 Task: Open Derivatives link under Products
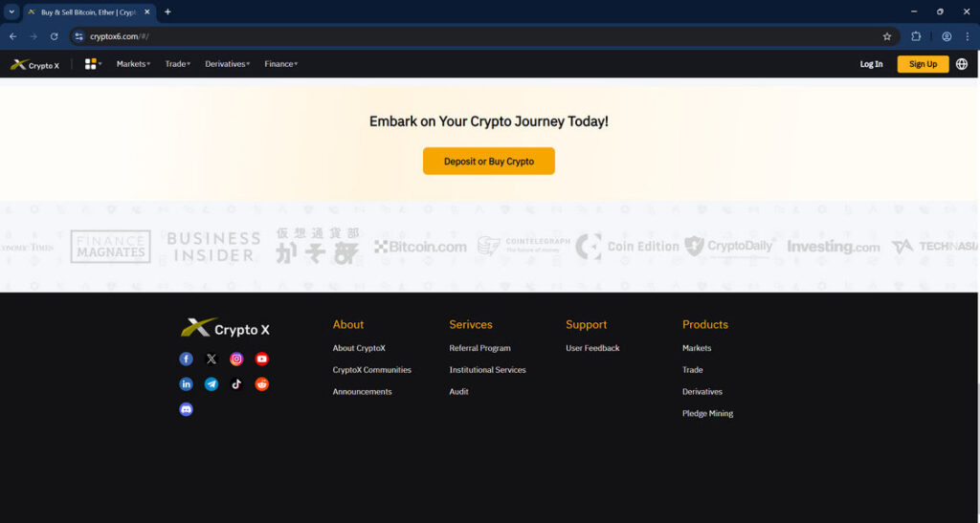click(702, 392)
